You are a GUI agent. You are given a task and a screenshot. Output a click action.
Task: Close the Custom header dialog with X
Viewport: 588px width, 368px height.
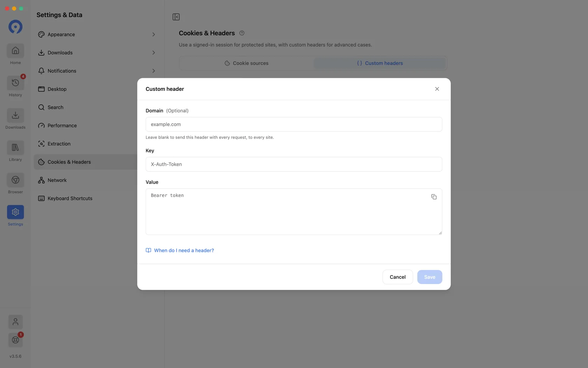point(437,89)
